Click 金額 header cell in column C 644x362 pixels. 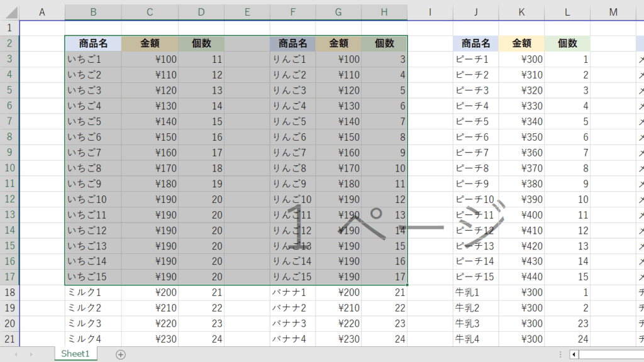[x=150, y=43]
